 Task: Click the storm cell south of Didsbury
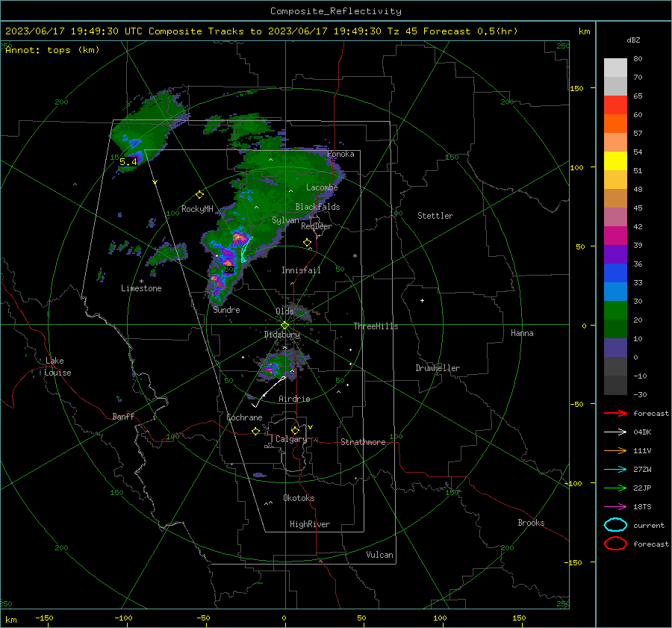[279, 366]
